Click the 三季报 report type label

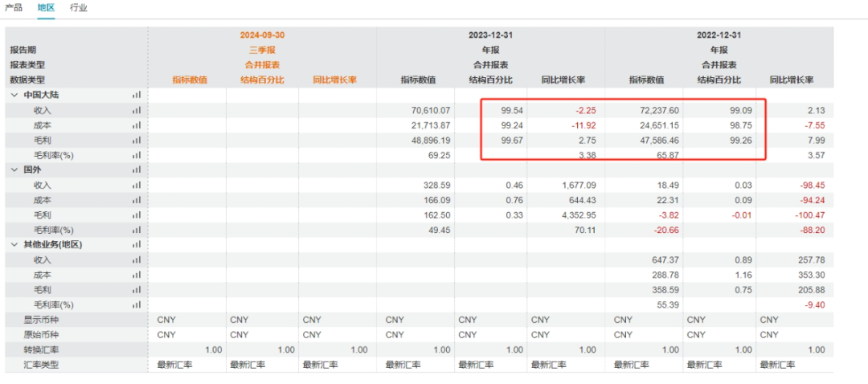(x=262, y=50)
